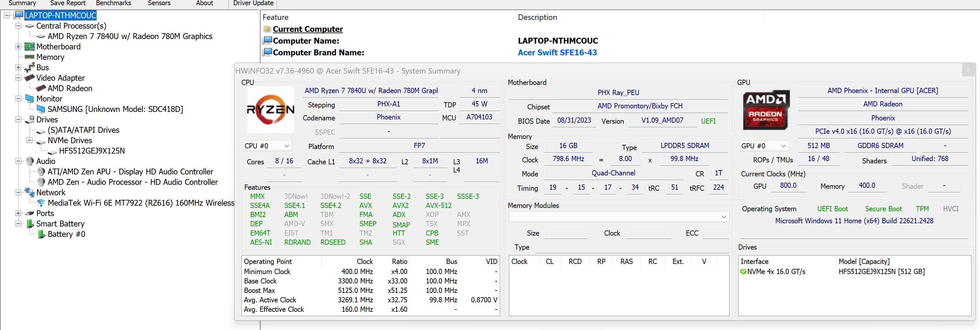Collapse the Video Adapter tree node
The width and height of the screenshot is (980, 330).
[18, 78]
